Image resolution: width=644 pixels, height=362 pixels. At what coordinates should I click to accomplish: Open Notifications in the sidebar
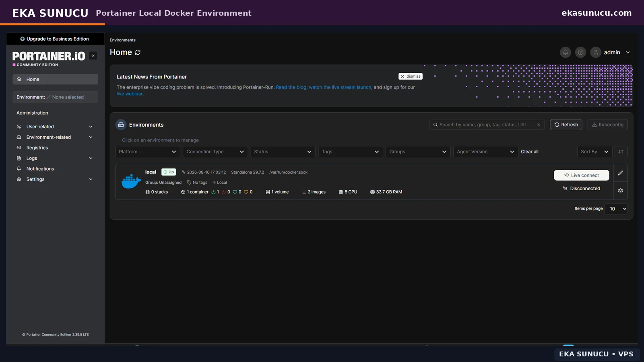(x=55, y=169)
